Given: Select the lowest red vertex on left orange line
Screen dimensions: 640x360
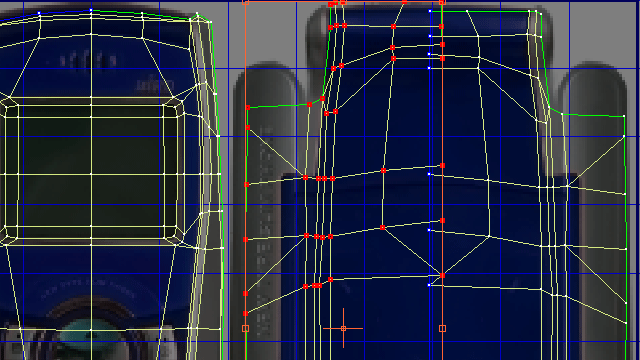Looking at the screenshot, I should point(245,313).
